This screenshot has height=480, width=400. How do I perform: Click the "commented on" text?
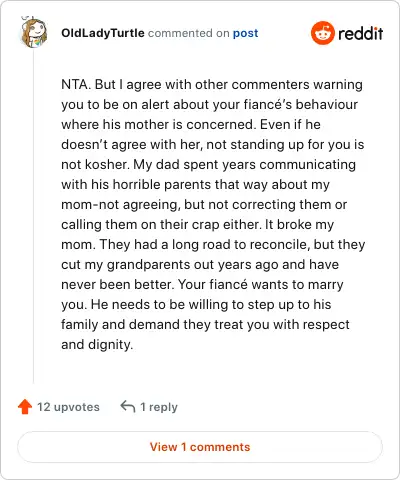point(189,33)
